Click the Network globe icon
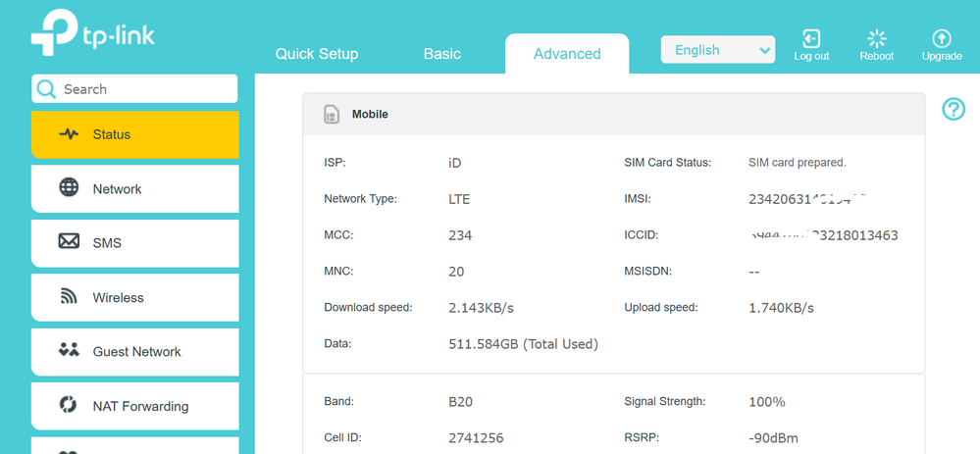Screen dimensions: 980x454 (69, 188)
